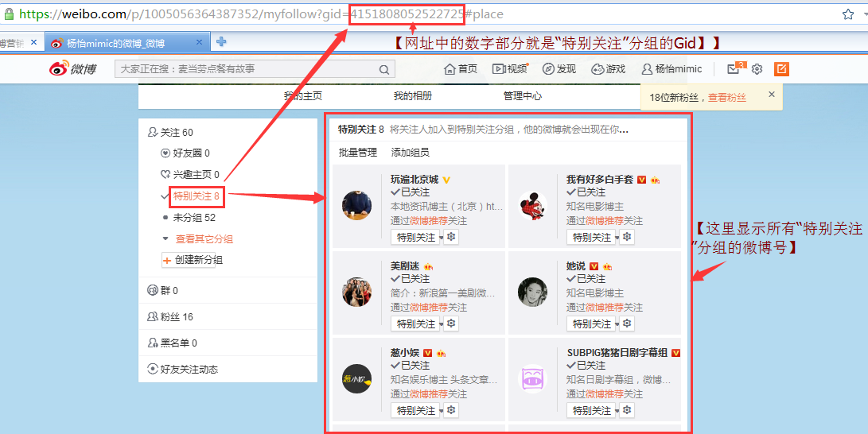868x434 pixels.
Task: Click gear settings icon for 玩遍北京城
Action: 452,237
